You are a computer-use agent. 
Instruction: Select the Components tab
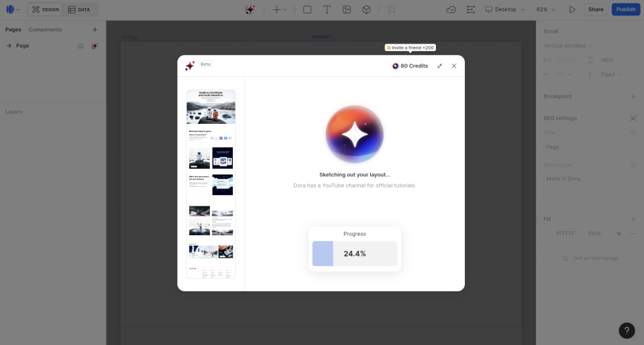click(45, 29)
